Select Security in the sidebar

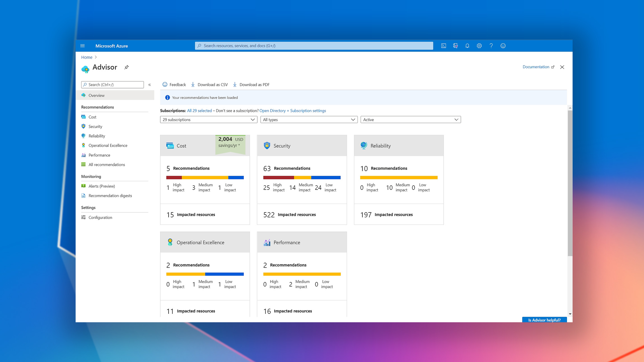tap(95, 126)
